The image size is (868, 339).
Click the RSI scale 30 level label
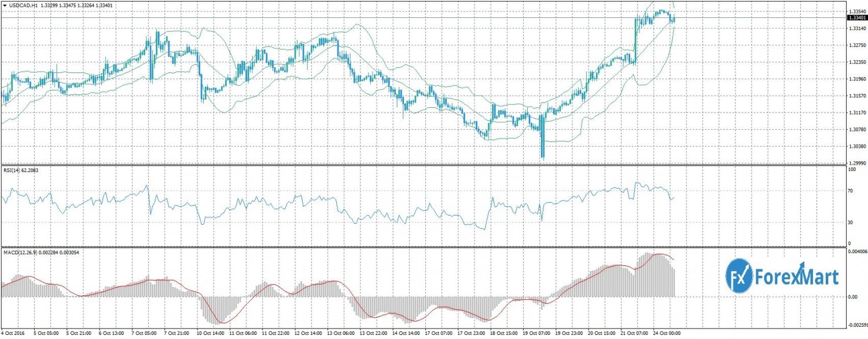851,222
